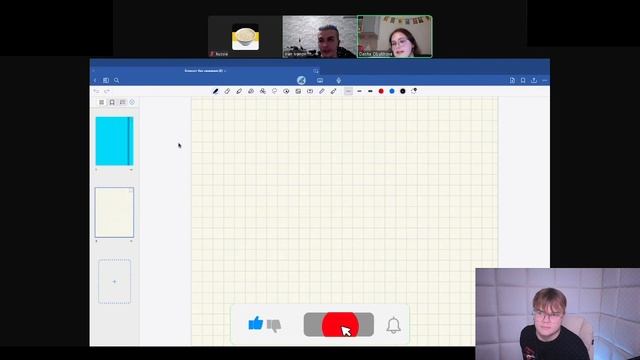
Task: Select the Laser pointer tool
Action: 333,91
